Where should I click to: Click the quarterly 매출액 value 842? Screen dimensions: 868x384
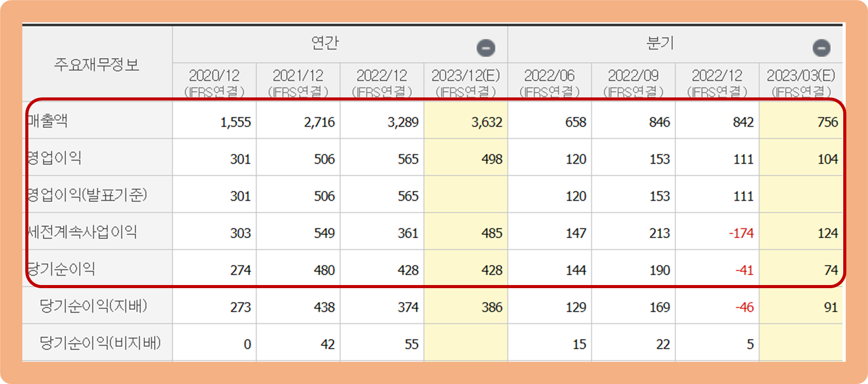point(743,123)
